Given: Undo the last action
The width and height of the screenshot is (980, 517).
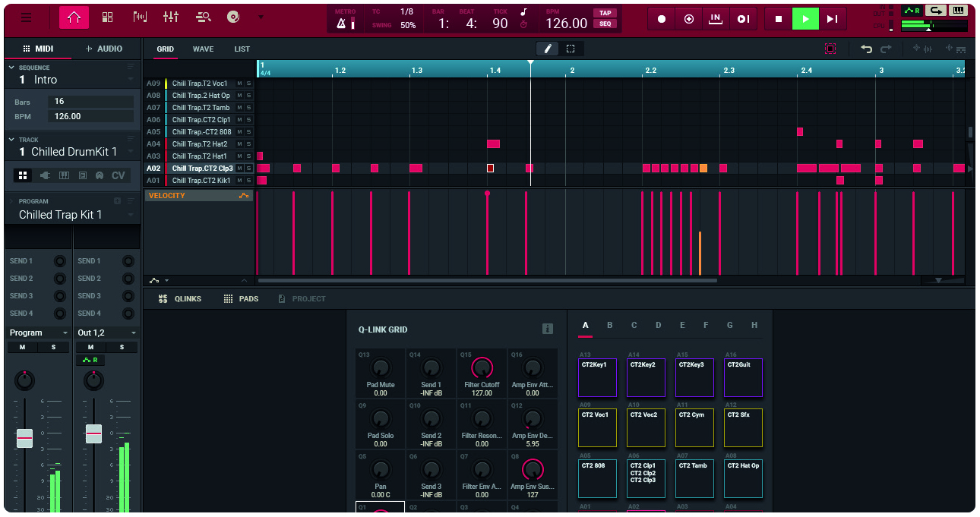Looking at the screenshot, I should tap(867, 49).
